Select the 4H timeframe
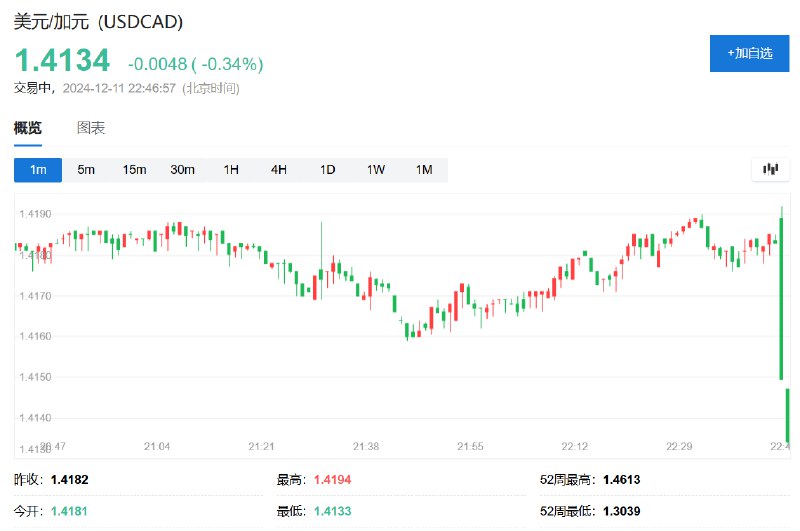The image size is (800, 531). (279, 170)
